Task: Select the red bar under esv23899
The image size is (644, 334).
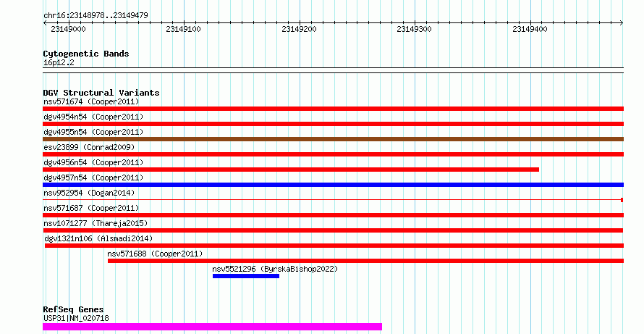Action: pos(333,154)
